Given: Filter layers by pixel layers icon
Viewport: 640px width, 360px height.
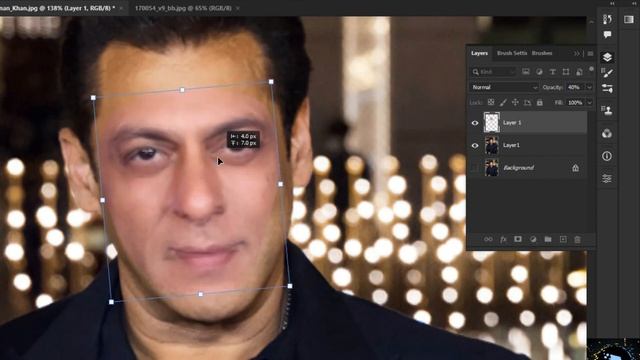Looking at the screenshot, I should [526, 72].
